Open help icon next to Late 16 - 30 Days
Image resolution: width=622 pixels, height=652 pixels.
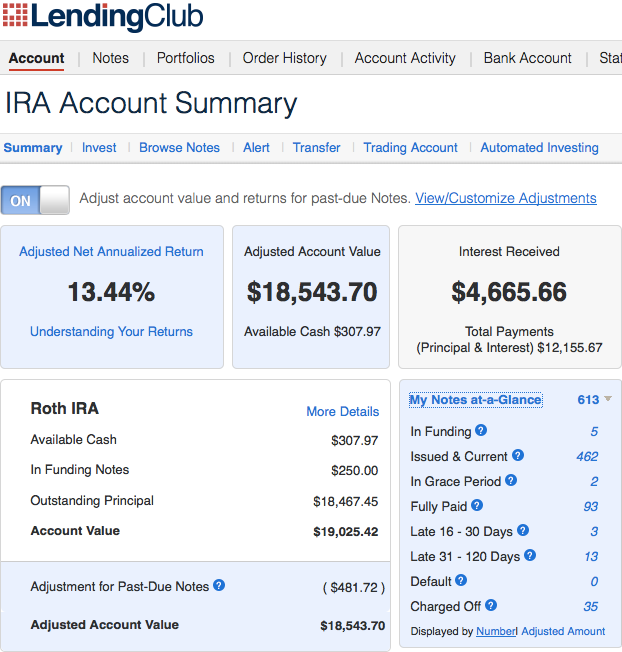(x=523, y=530)
